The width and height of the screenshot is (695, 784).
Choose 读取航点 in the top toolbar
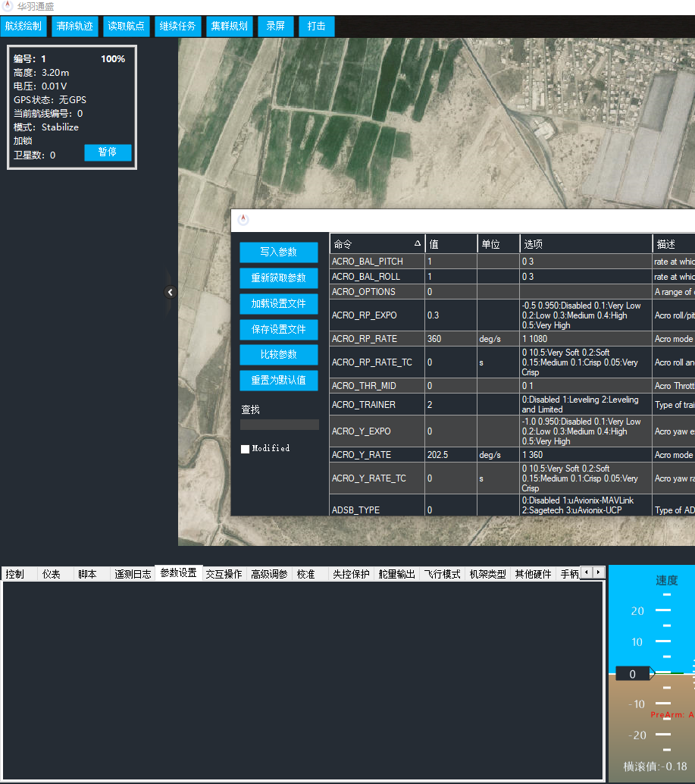click(x=127, y=27)
